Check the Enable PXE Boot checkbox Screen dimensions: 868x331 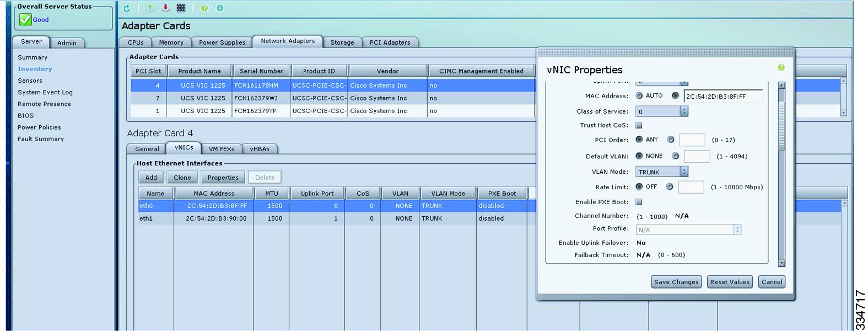(x=639, y=202)
